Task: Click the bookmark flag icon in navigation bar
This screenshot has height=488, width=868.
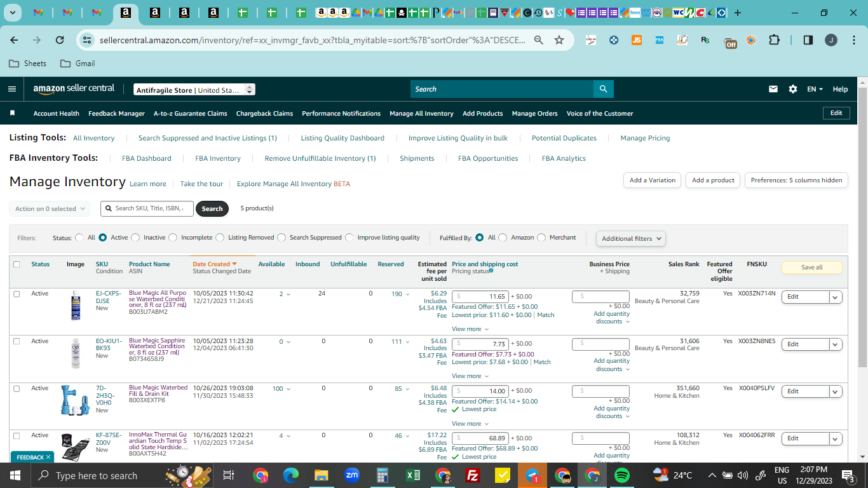Action: click(12, 113)
